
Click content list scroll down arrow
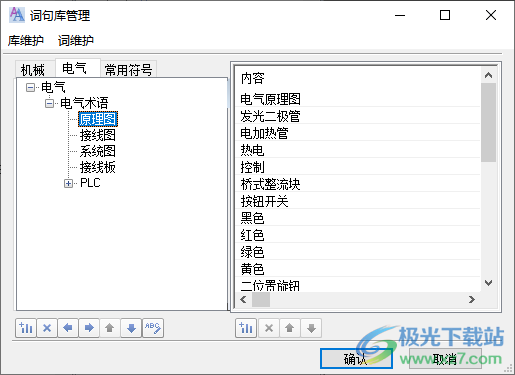coord(488,283)
